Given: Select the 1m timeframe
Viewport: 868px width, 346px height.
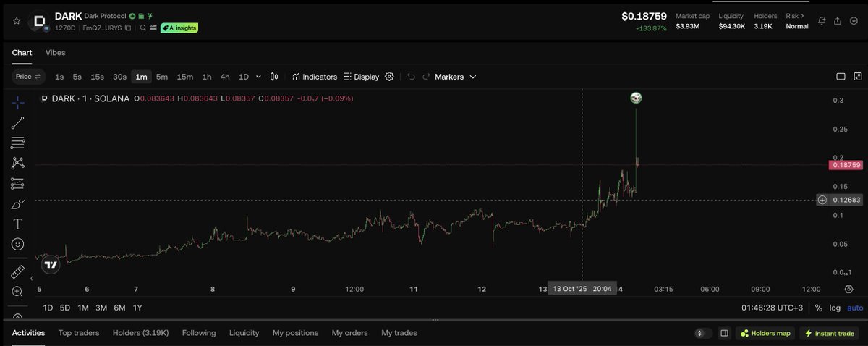Looking at the screenshot, I should [x=141, y=77].
